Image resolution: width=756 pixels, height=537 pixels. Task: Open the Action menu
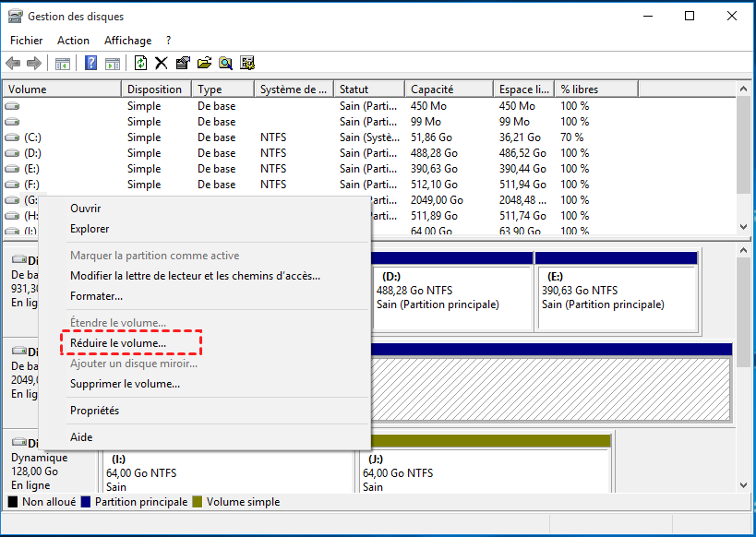(x=73, y=41)
